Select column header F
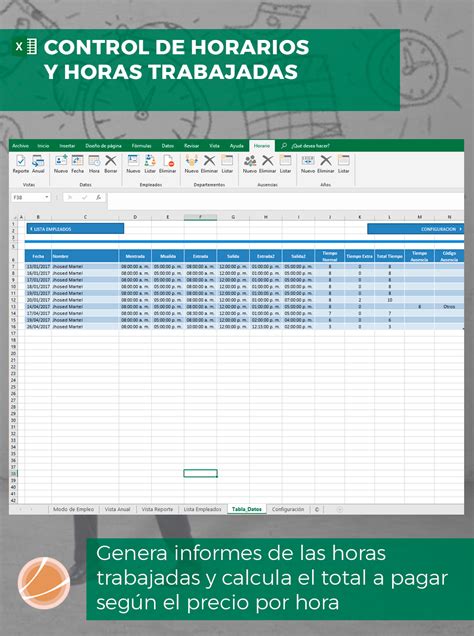The image size is (474, 636). (x=200, y=217)
